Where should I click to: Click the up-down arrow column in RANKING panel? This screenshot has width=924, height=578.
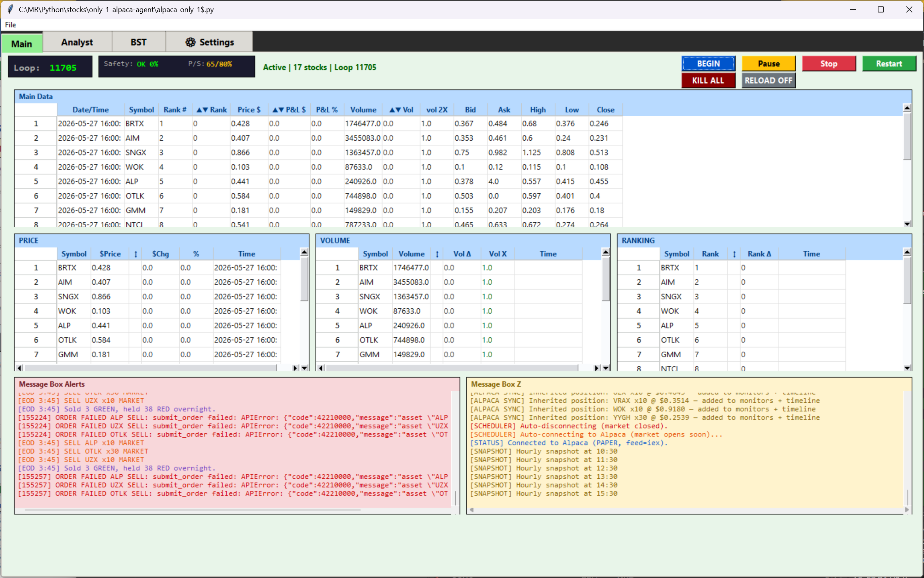pos(734,254)
